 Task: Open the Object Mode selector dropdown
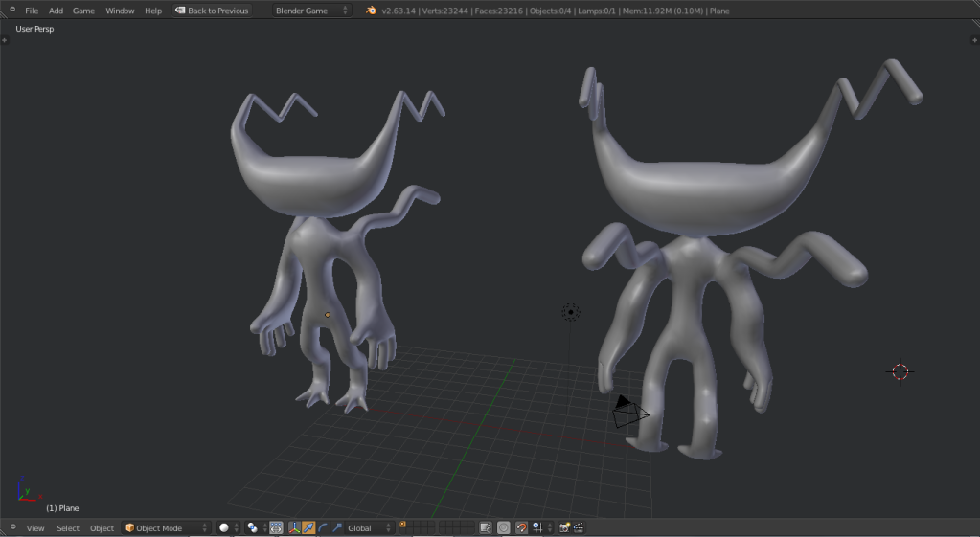click(x=167, y=528)
